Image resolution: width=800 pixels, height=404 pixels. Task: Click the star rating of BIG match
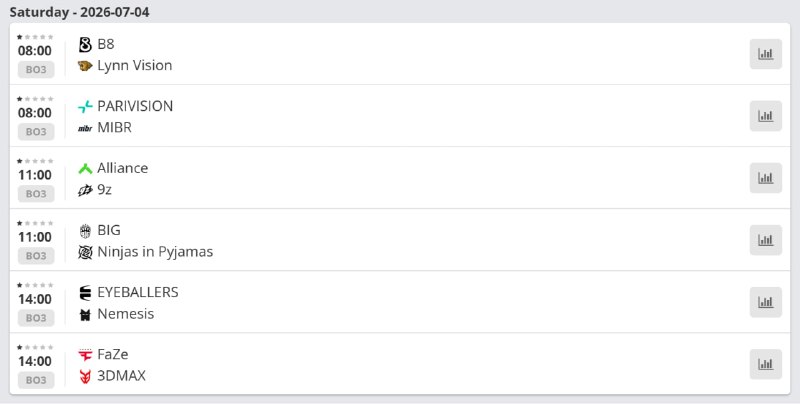pyautogui.click(x=35, y=223)
